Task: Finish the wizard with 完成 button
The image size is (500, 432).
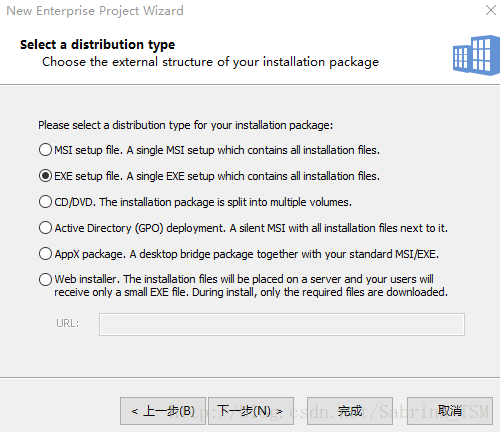Action: click(350, 411)
